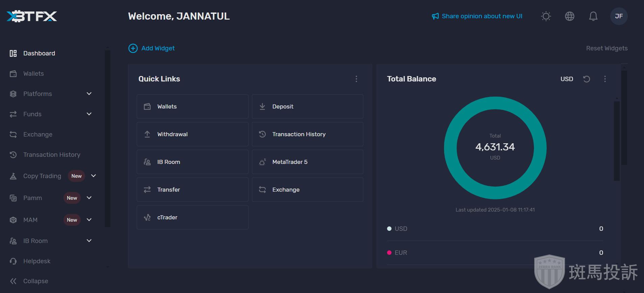Select the USD currency dropdown in Total Balance
The image size is (644, 293).
pyautogui.click(x=567, y=79)
